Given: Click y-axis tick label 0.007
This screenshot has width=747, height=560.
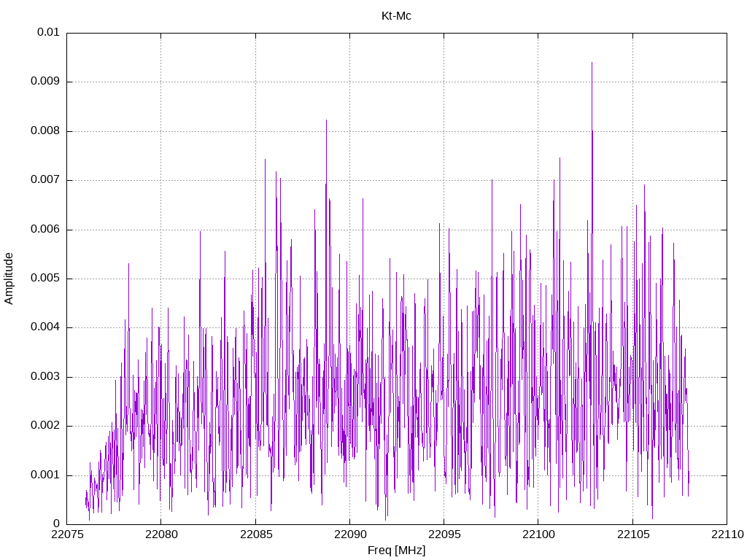Looking at the screenshot, I should (44, 180).
